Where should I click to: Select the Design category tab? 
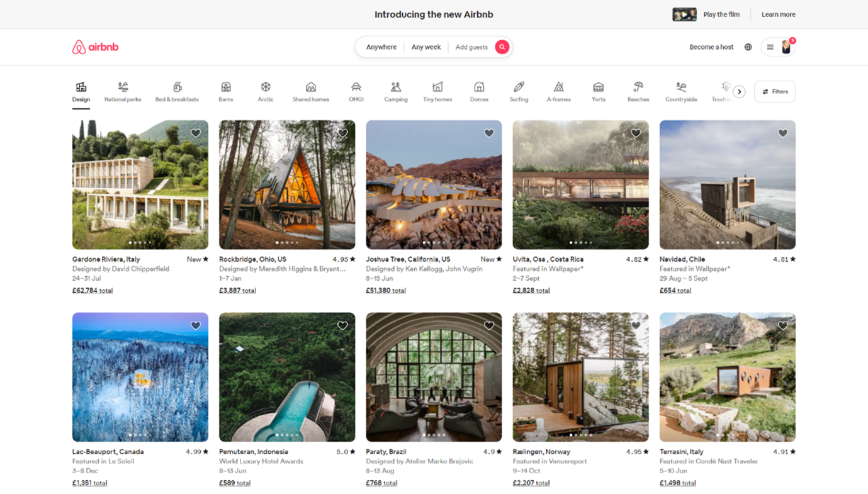(x=81, y=92)
